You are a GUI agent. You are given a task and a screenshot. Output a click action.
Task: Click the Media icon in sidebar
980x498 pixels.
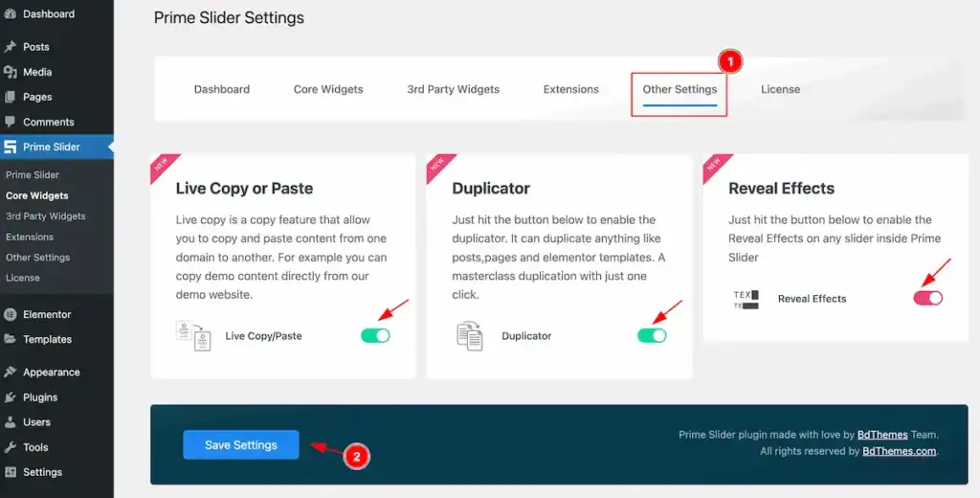click(x=10, y=72)
